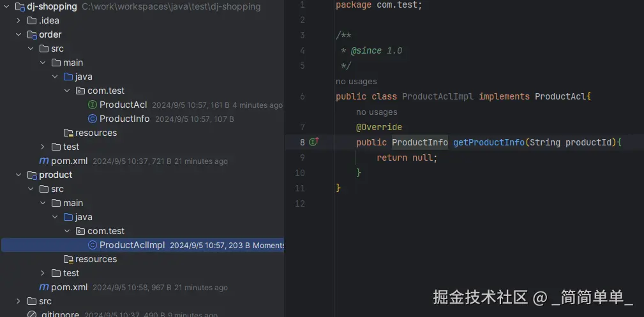644x317 pixels.
Task: Click the ProductAclImpl class name in editor
Action: 438,96
